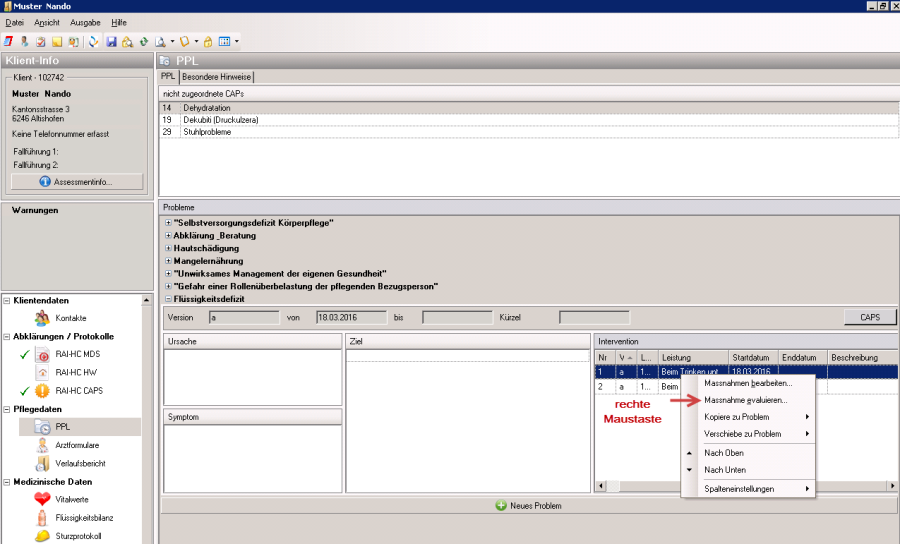Image resolution: width=900 pixels, height=544 pixels.
Task: Select the Vitalwerte heart icon
Action: tap(42, 499)
